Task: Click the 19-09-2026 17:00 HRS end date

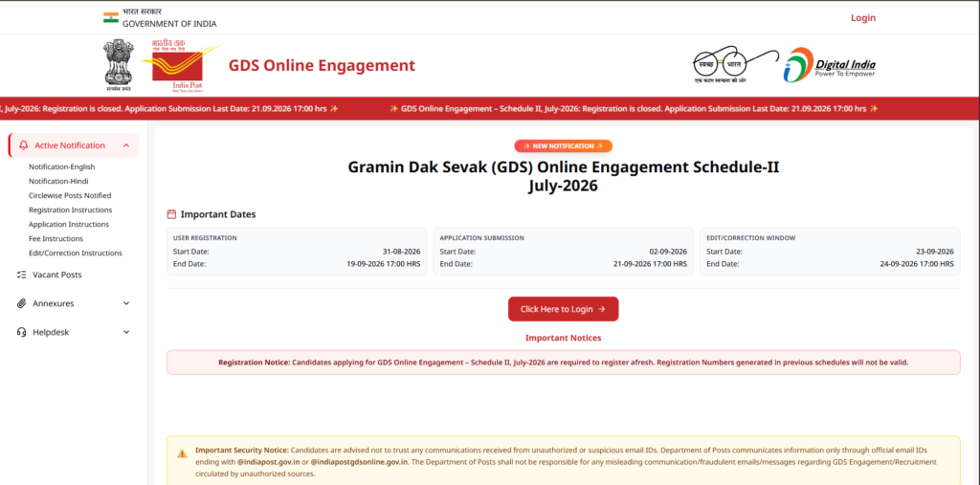Action: [383, 264]
